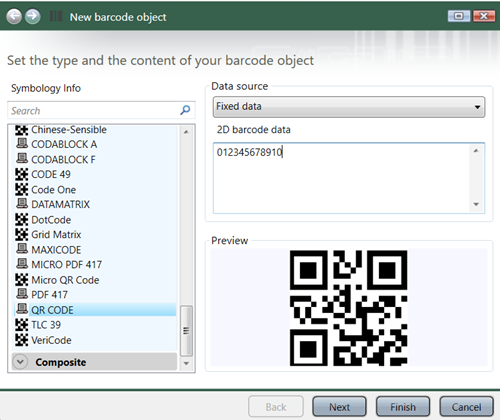Click the Next button
This screenshot has width=500, height=420.
pos(339,407)
